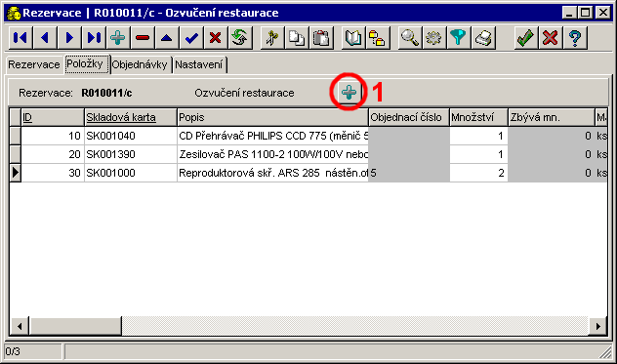Viewport: 617px width, 364px height.
Task: Add item using circled plus button
Action: point(349,92)
